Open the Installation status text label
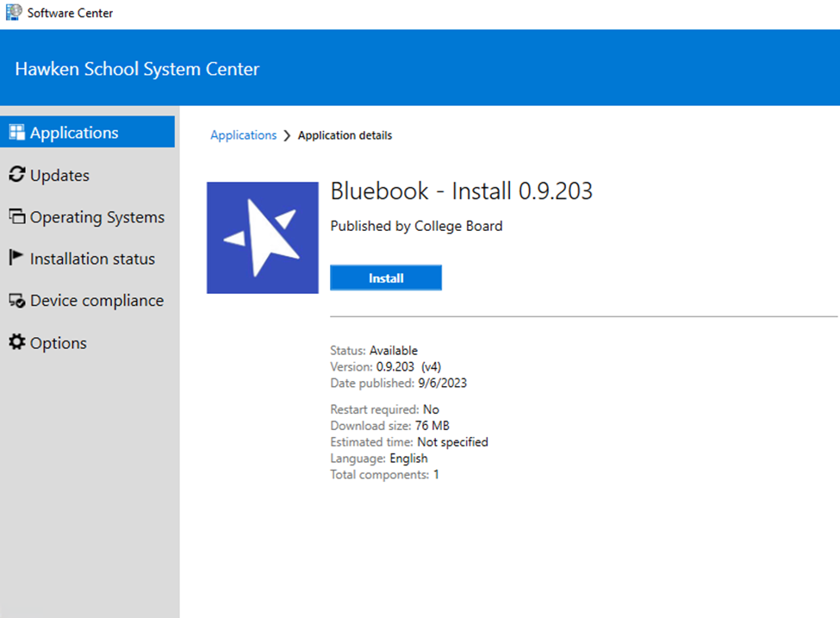 [x=92, y=259]
